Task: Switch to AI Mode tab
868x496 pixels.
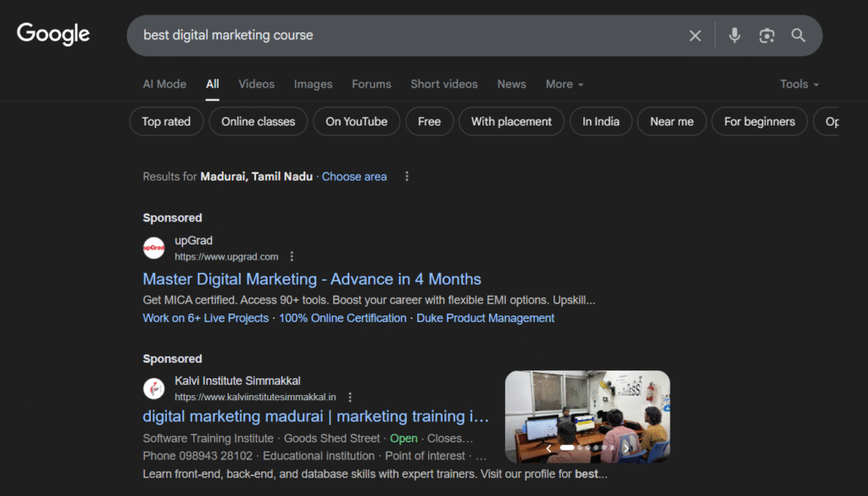Action: (164, 84)
